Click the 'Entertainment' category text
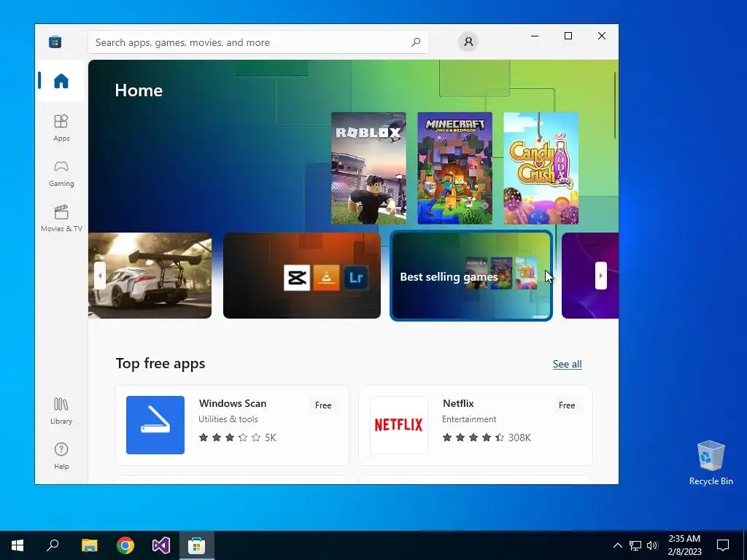 coord(469,419)
